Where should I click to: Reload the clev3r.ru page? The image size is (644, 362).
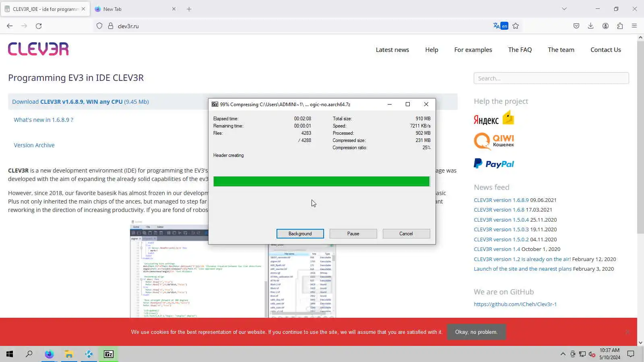point(39,26)
